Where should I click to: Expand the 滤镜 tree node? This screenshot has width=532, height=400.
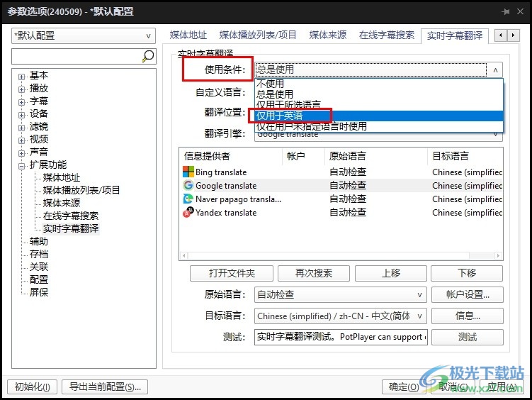tap(21, 128)
